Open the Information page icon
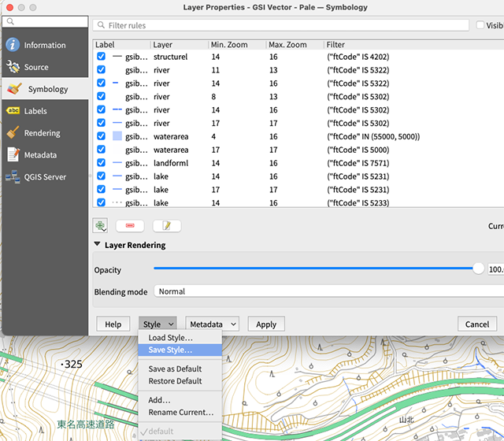Screen dimensions: 504x441 [13, 45]
